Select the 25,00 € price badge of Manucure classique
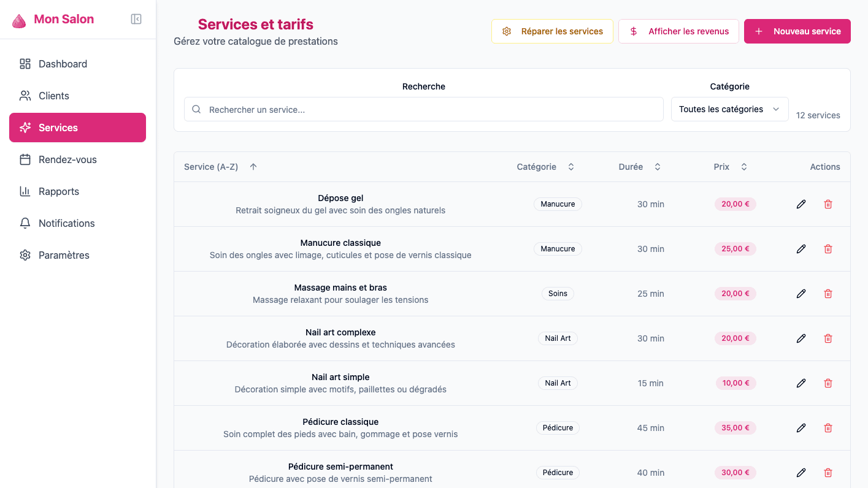The width and height of the screenshot is (868, 488). point(735,248)
